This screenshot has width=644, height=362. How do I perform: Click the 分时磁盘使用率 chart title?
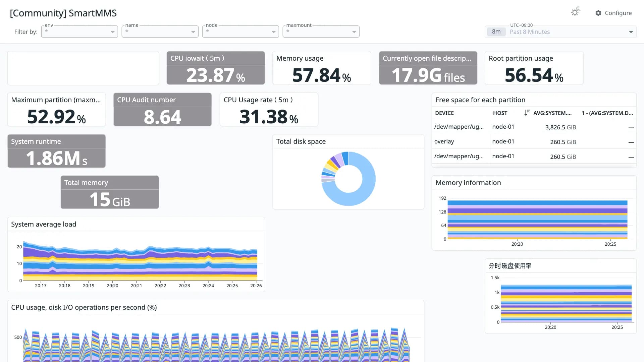510,266
